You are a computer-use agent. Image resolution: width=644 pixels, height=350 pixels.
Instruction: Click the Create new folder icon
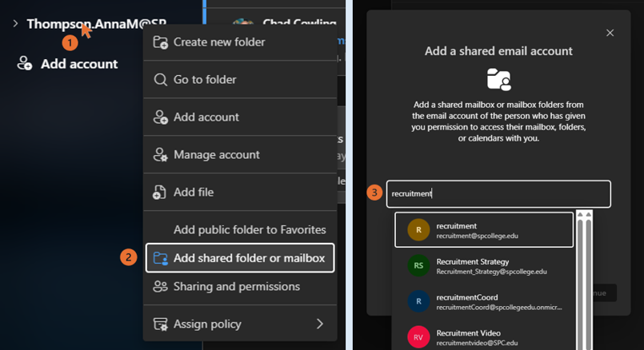click(160, 42)
